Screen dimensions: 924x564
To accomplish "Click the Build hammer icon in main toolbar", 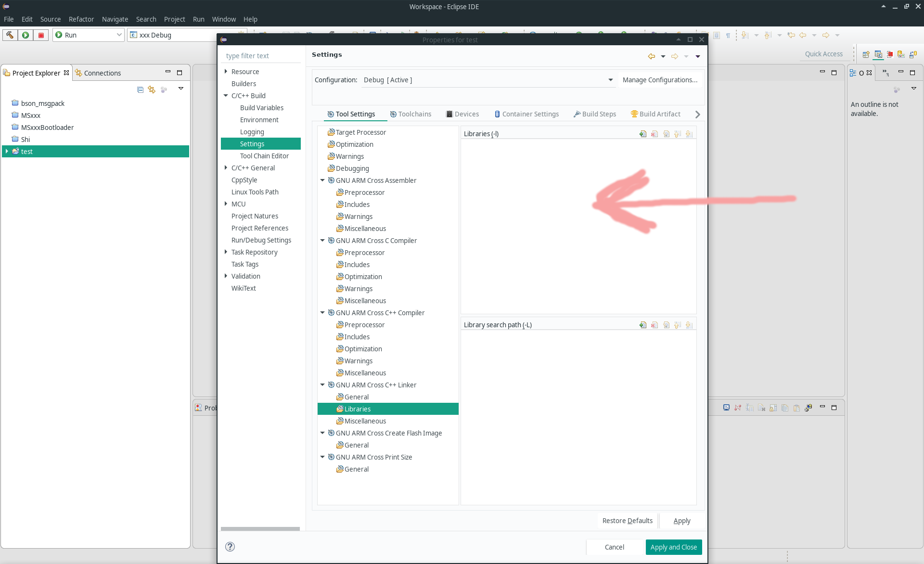I will 10,35.
